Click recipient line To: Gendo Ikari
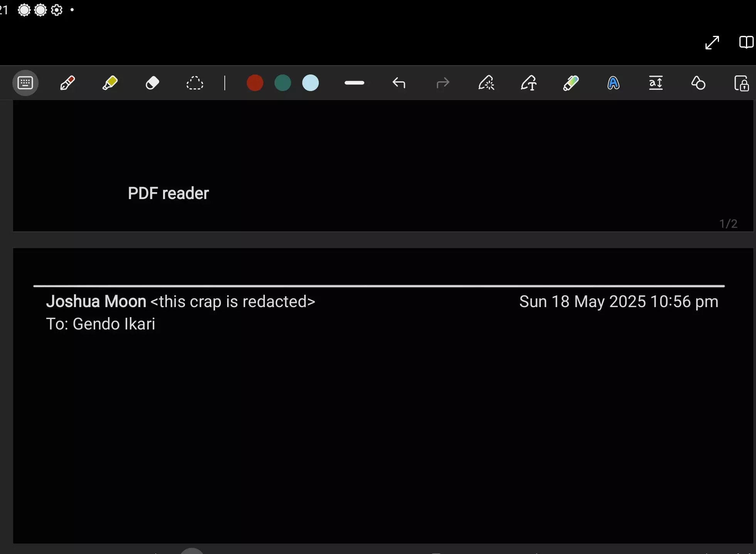Viewport: 756px width, 554px height. (101, 324)
